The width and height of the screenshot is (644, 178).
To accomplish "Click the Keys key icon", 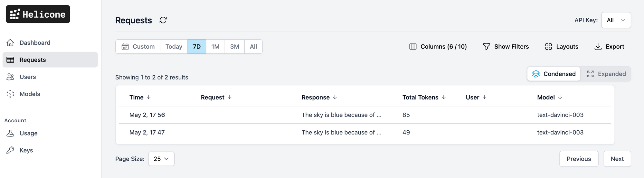I will coord(10,150).
